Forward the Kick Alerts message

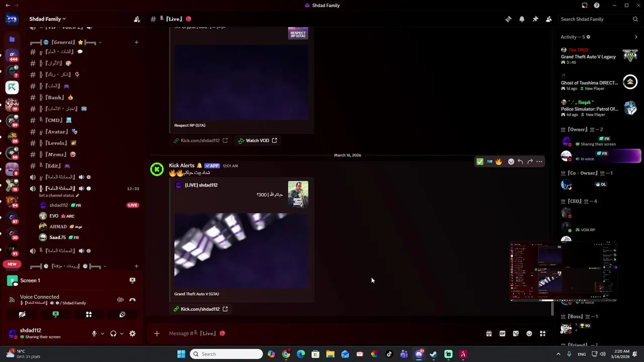coord(530,161)
